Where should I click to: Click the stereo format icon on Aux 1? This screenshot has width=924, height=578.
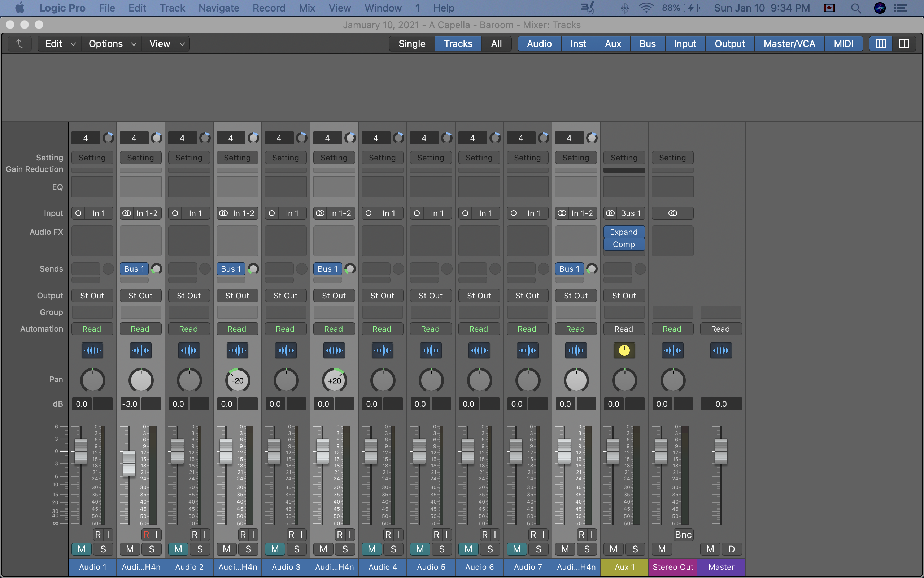(x=611, y=213)
